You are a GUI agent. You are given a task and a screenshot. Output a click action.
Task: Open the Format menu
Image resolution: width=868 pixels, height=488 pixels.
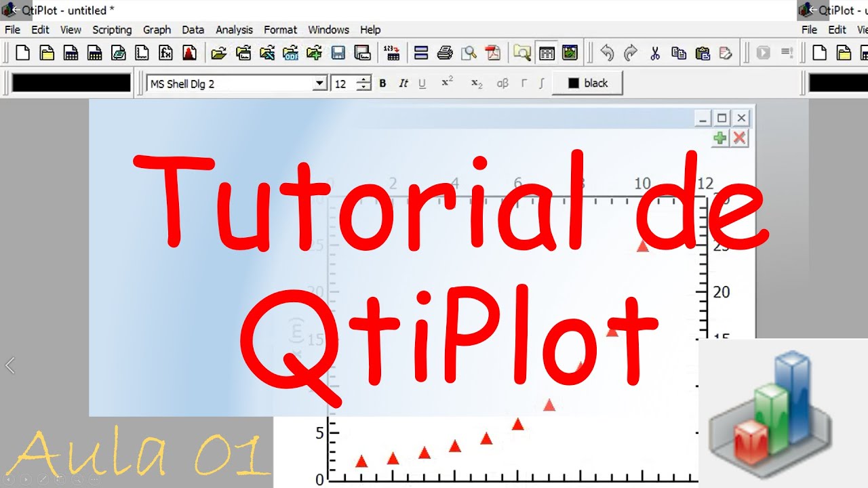click(280, 30)
